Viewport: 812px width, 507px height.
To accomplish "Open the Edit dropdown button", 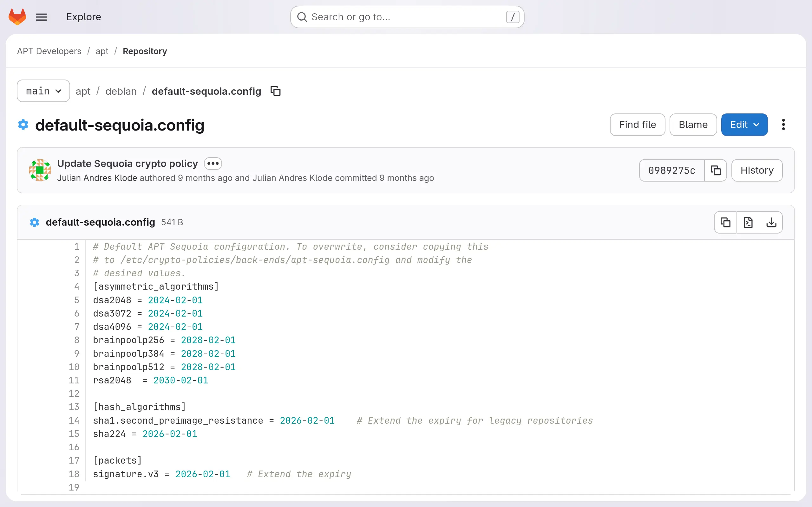I will point(744,125).
